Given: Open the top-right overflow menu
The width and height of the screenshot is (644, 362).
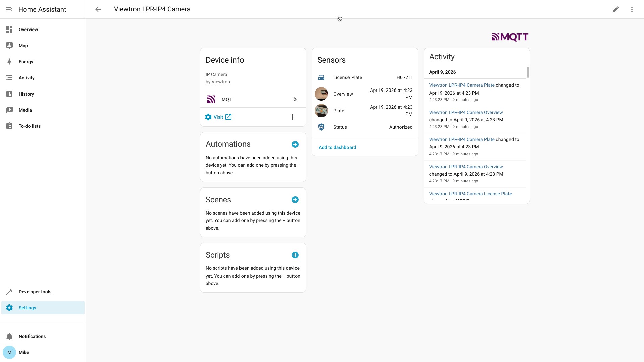Looking at the screenshot, I should 632,9.
